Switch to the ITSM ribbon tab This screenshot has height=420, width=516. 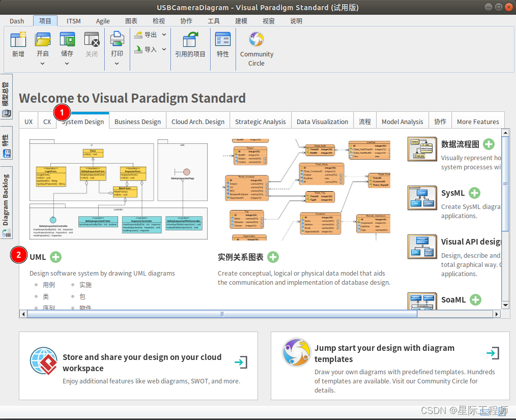point(73,21)
